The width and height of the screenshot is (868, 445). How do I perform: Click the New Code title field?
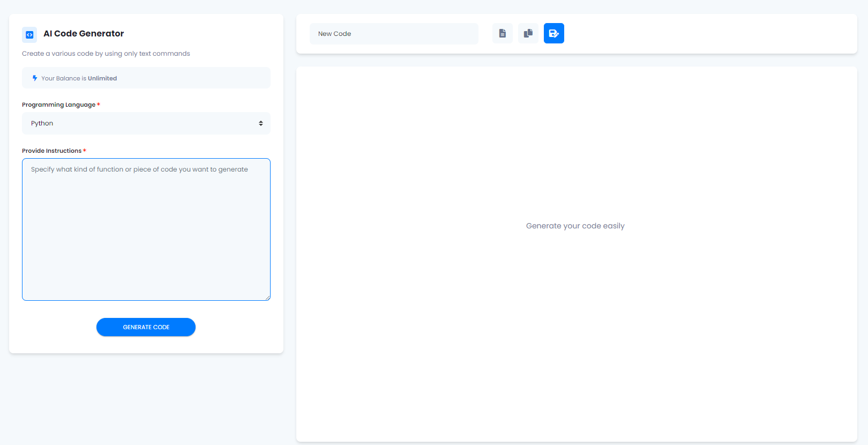point(394,34)
